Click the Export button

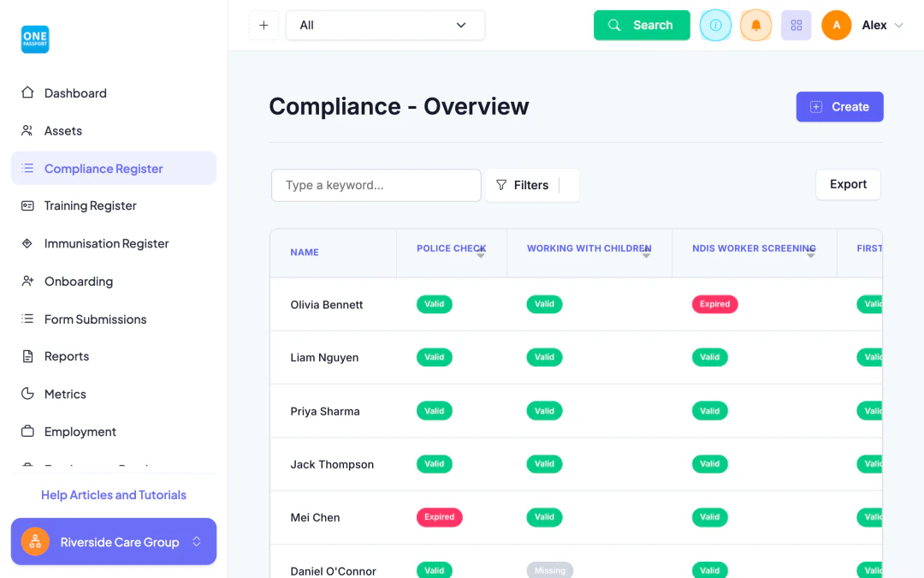(848, 184)
